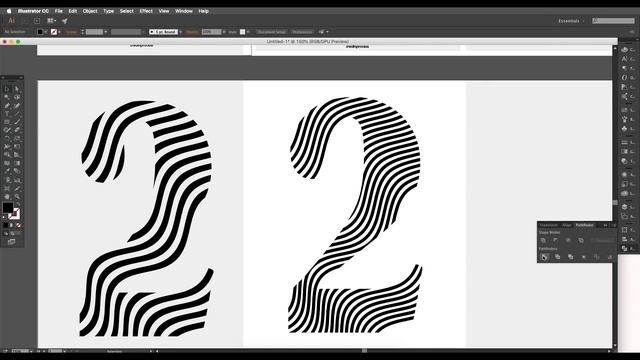Screen dimensions: 640x360
Task: Select the Type tool
Action: click(x=7, y=114)
